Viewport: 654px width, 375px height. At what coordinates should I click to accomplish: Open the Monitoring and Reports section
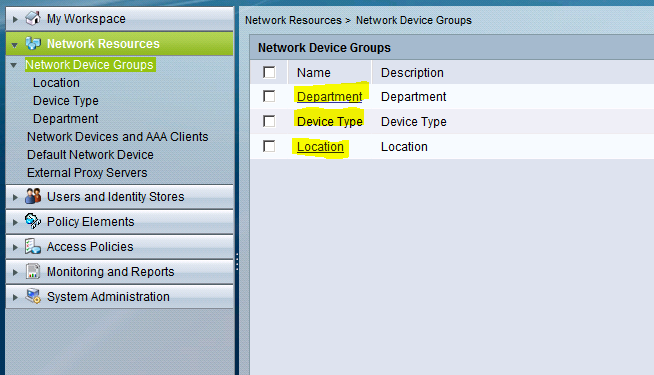(x=120, y=272)
